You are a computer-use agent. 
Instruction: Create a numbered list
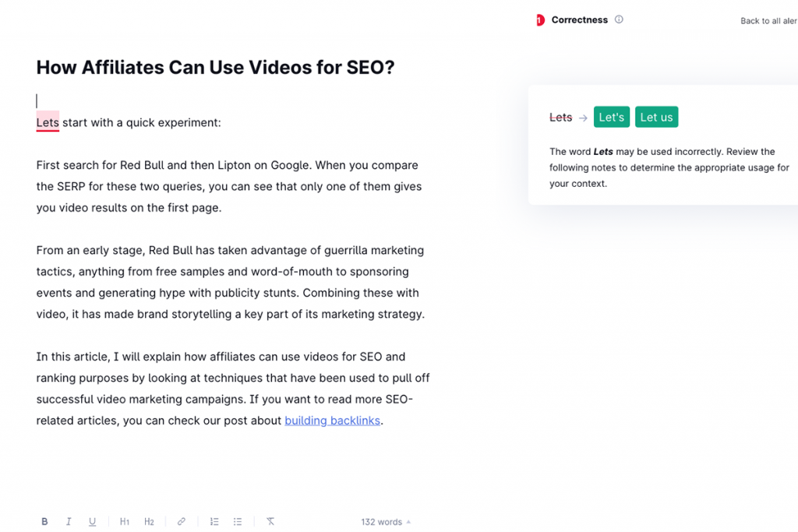click(x=214, y=521)
